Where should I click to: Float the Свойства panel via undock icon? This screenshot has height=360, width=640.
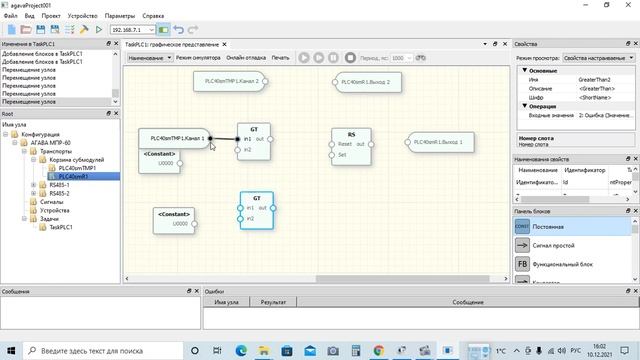pyautogui.click(x=628, y=44)
